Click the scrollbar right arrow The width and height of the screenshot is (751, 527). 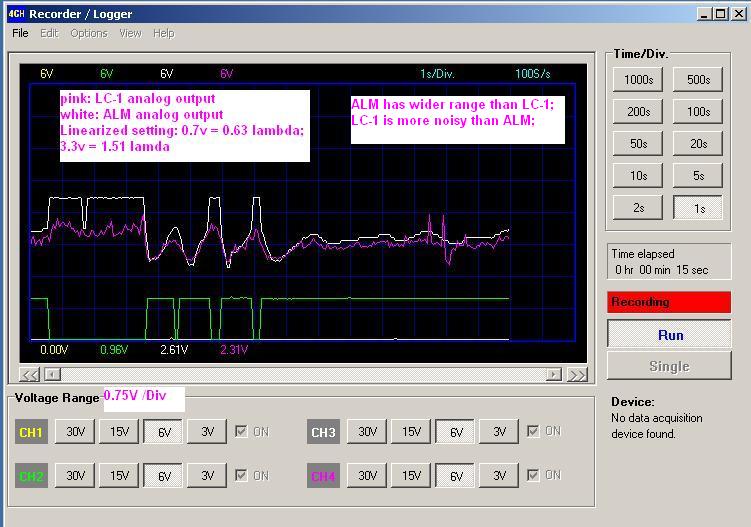[553, 375]
